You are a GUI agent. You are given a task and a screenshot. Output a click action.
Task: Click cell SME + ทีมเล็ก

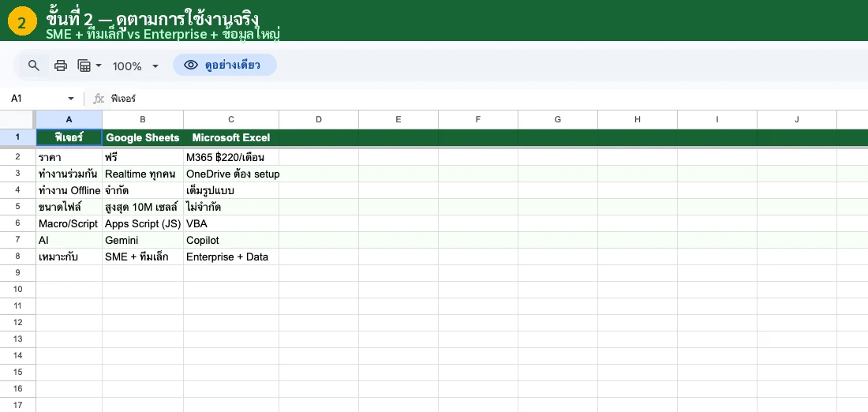click(143, 257)
